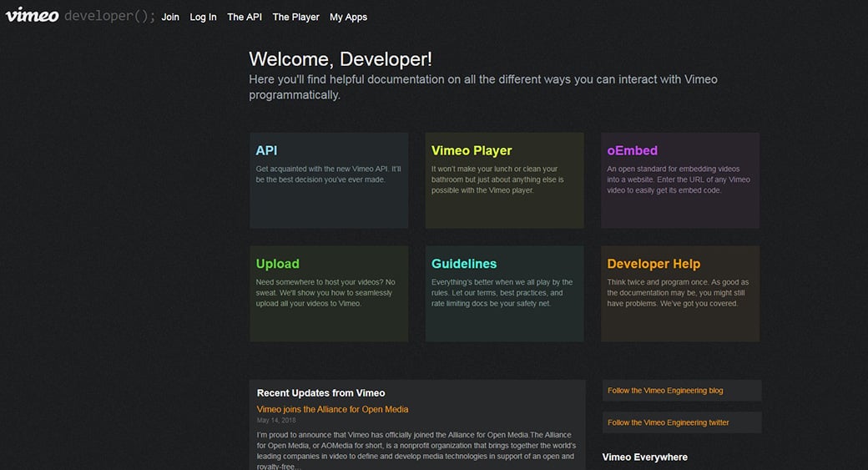Image resolution: width=868 pixels, height=470 pixels.
Task: Open the API documentation card heading
Action: [266, 151]
